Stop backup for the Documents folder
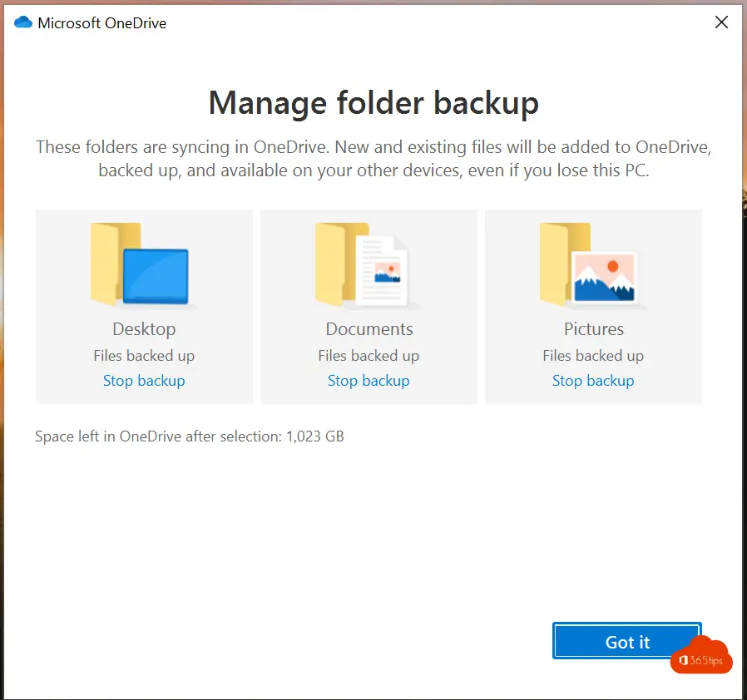 pyautogui.click(x=369, y=381)
